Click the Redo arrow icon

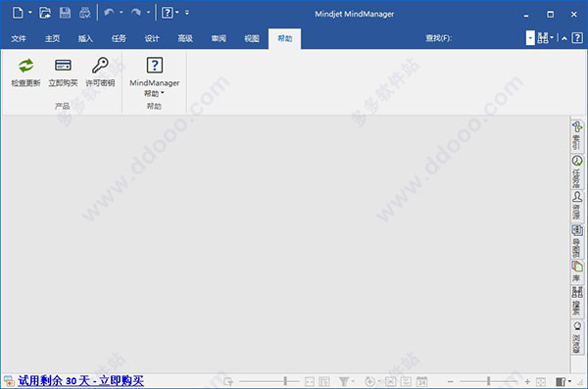[x=136, y=13]
